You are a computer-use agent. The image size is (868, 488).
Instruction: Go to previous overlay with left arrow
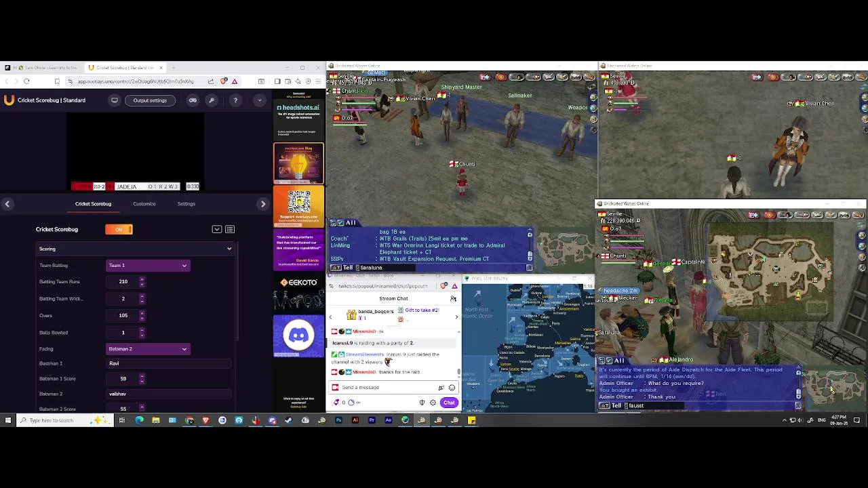7,203
